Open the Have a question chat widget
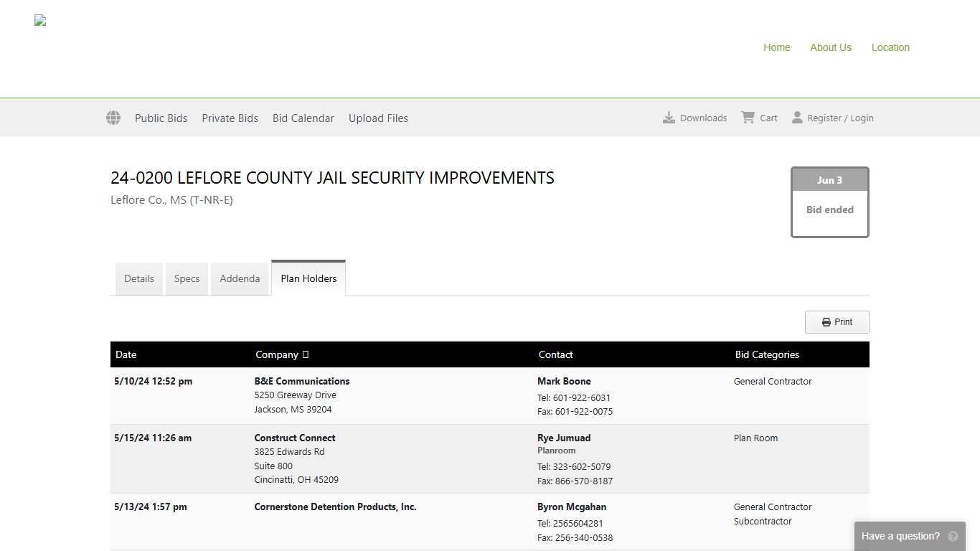This screenshot has width=980, height=551. (x=900, y=536)
